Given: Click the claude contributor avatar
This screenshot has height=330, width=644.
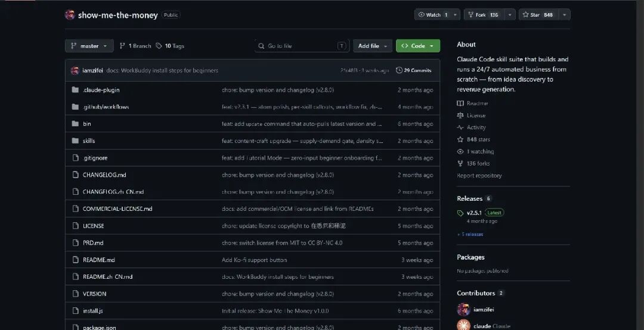Looking at the screenshot, I should tap(464, 326).
